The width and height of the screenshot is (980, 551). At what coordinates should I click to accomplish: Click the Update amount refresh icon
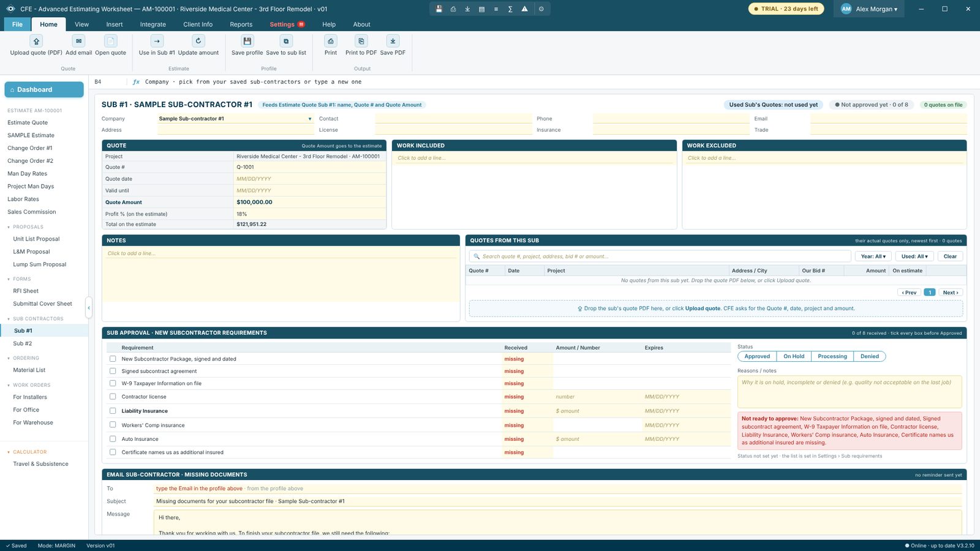tap(198, 41)
